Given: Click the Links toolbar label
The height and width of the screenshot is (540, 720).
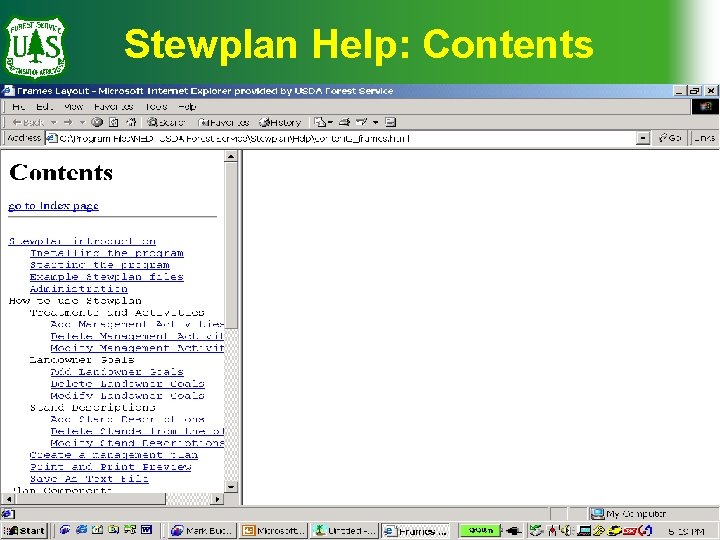Looking at the screenshot, I should tap(704, 138).
